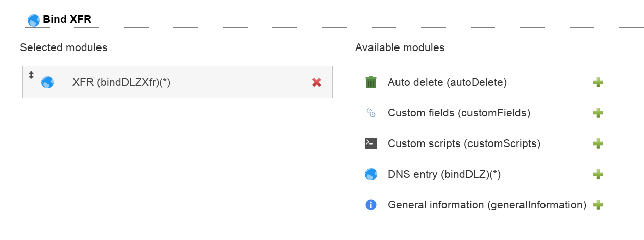Click the terminal icon for Custom scripts
Screen dimensions: 644x240
click(371, 143)
